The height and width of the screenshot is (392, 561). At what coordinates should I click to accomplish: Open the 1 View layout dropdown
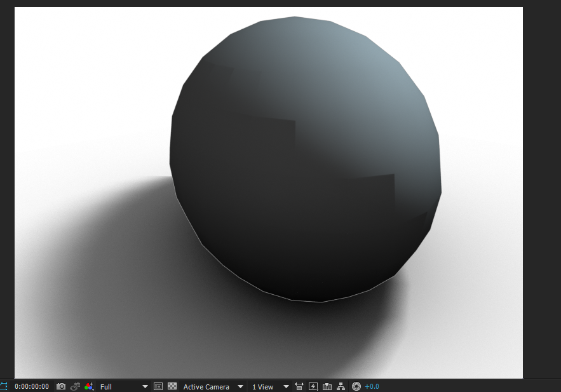(x=270, y=387)
